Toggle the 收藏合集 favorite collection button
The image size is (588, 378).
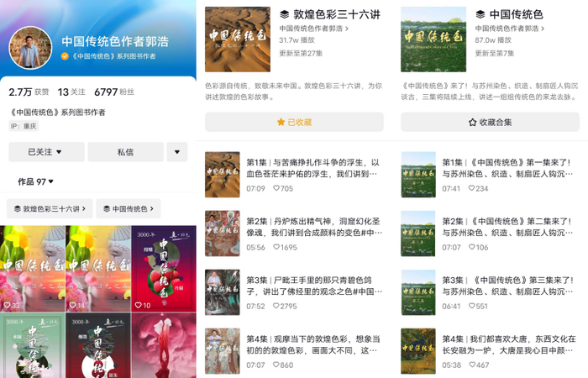490,123
